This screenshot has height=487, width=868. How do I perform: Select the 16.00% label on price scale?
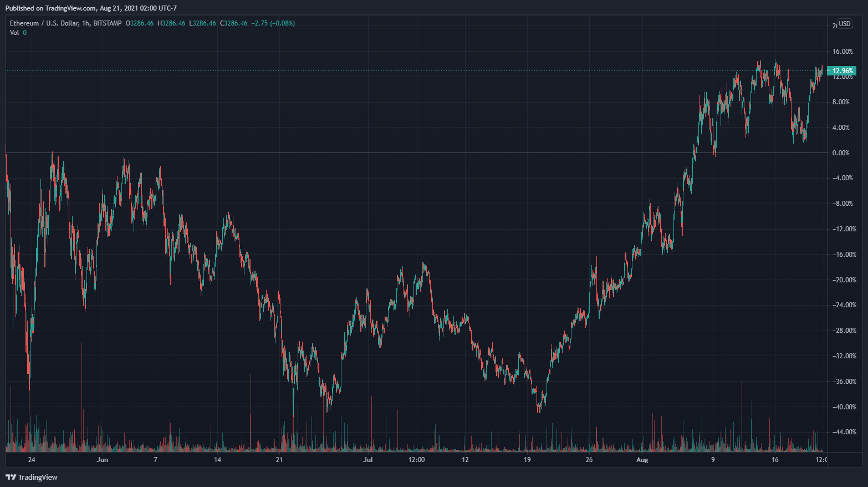(x=842, y=52)
